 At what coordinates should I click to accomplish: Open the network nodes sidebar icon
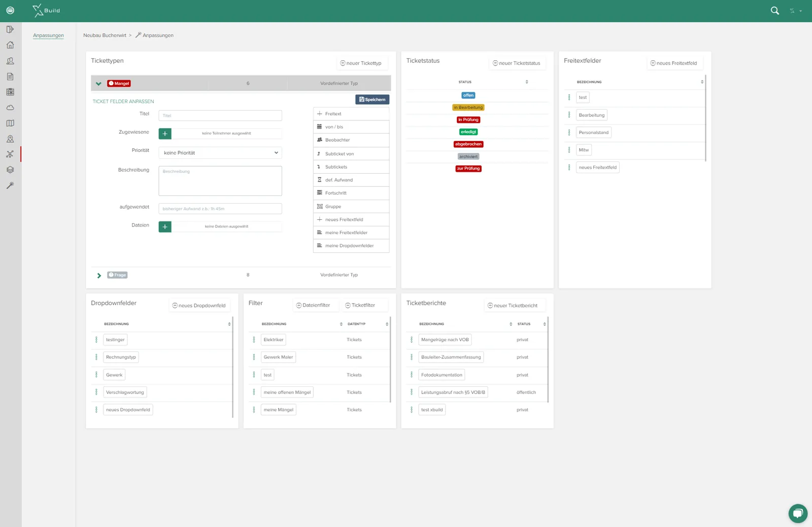10,154
